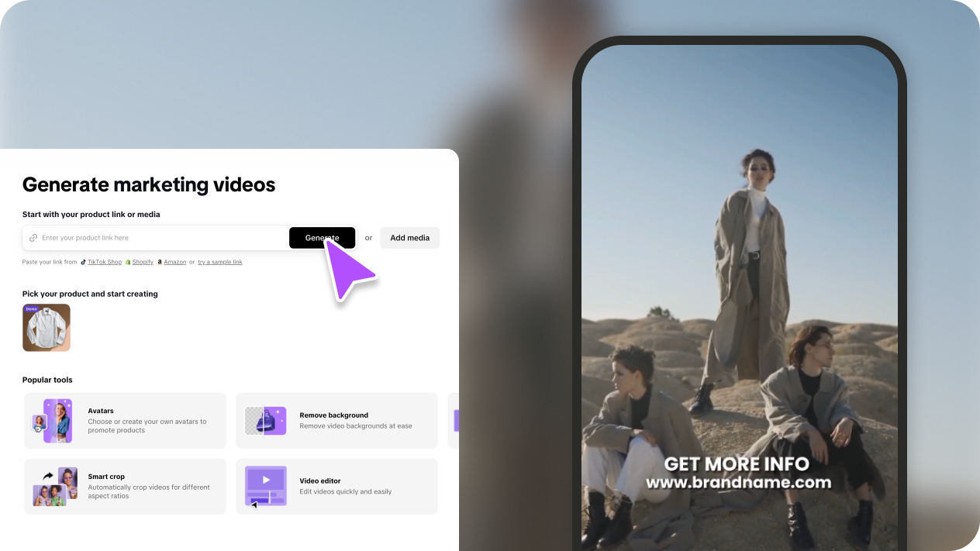Focus the product link input field
This screenshot has height=551, width=980.
156,238
